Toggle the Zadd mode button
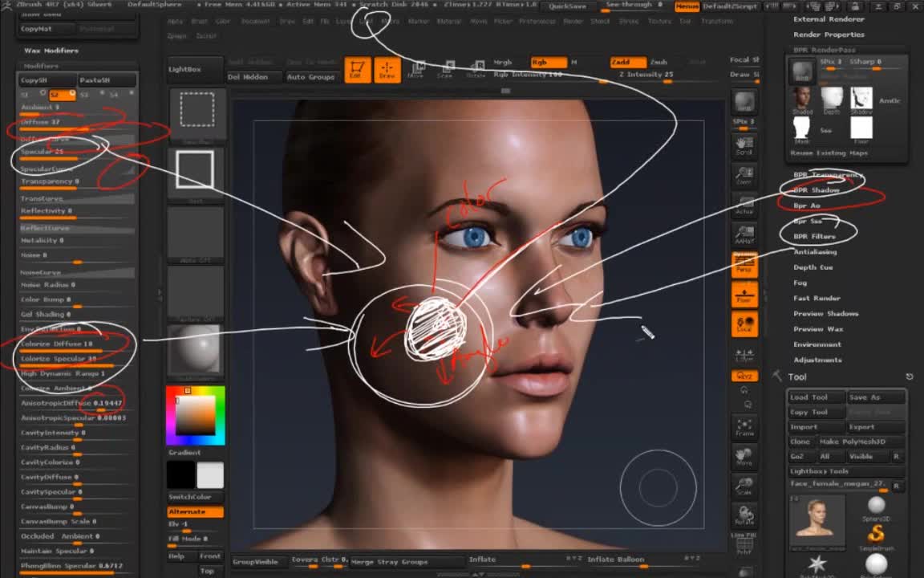 click(628, 62)
